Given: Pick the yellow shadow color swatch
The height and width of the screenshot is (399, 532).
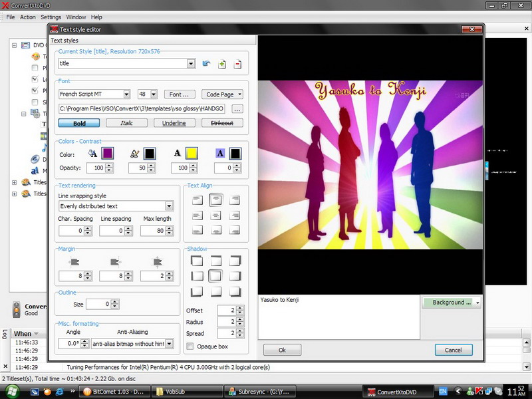Looking at the screenshot, I should pos(192,154).
